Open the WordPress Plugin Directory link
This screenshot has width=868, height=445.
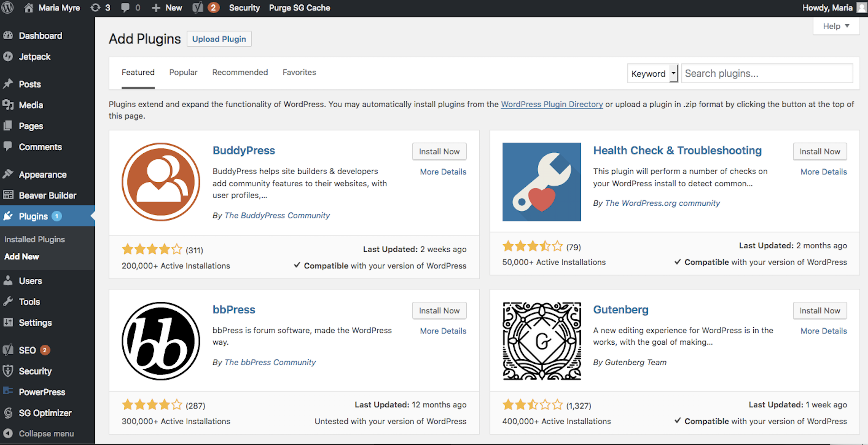551,104
